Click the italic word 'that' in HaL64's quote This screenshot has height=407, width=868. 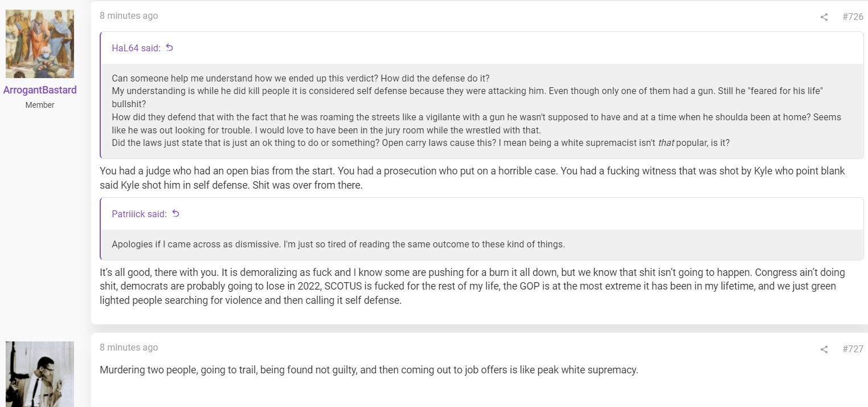pos(666,143)
